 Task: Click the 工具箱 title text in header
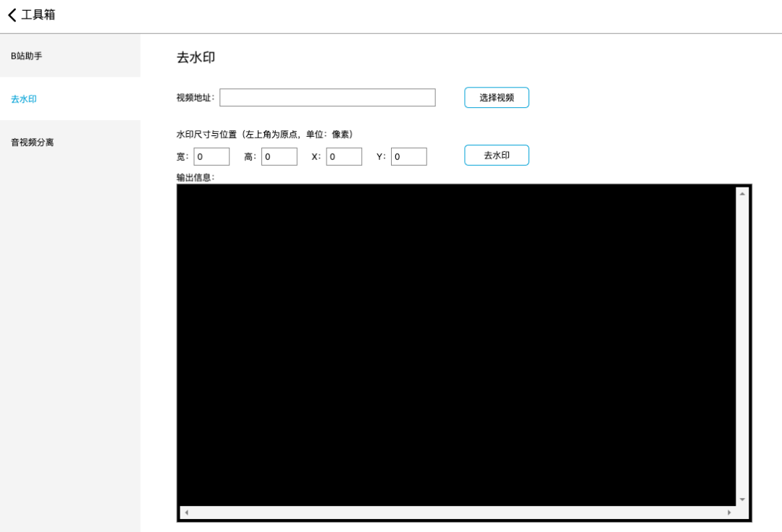pos(38,14)
